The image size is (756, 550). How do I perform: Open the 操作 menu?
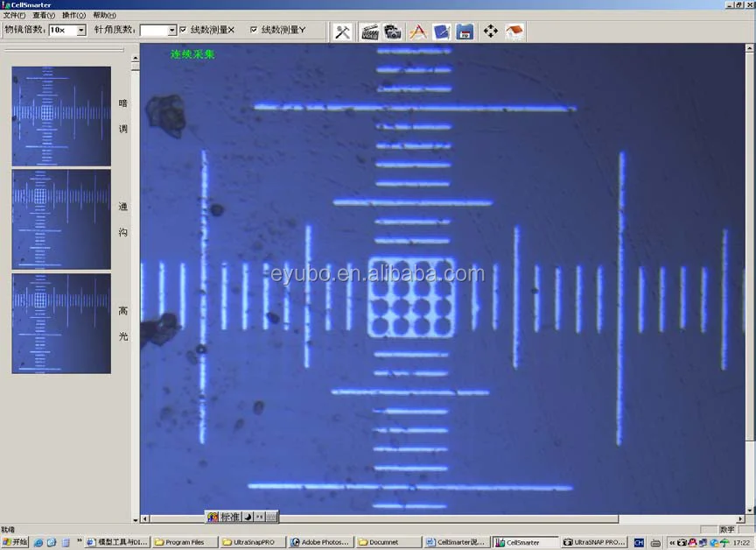point(73,15)
